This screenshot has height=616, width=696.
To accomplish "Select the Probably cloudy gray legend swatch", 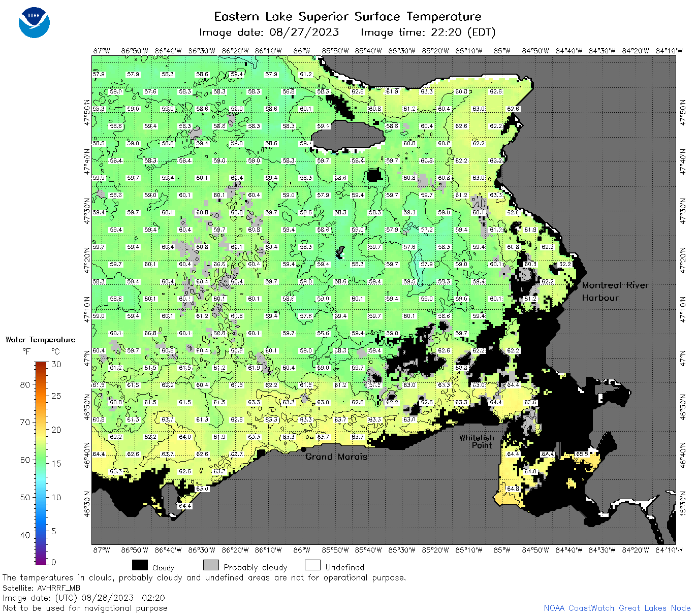I will click(211, 565).
